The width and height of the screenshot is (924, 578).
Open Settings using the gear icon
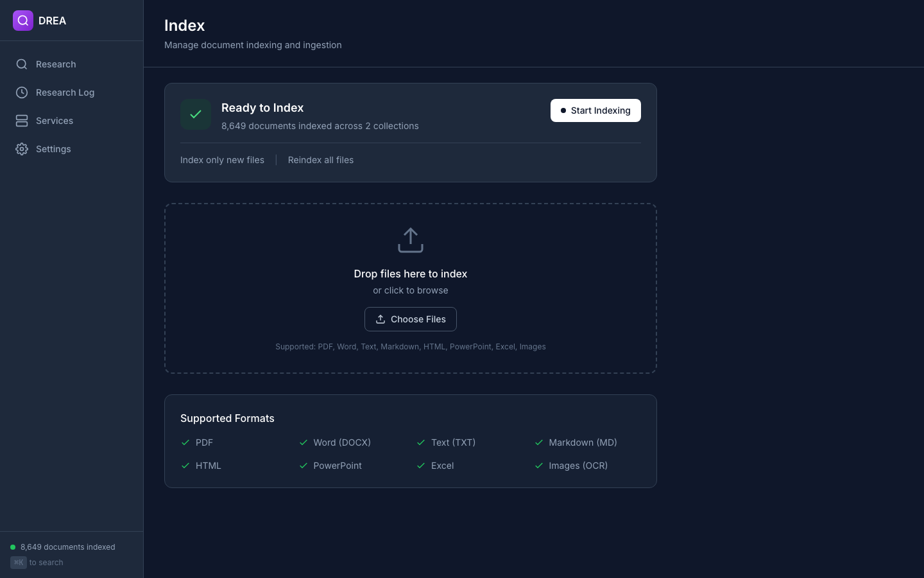coord(22,149)
